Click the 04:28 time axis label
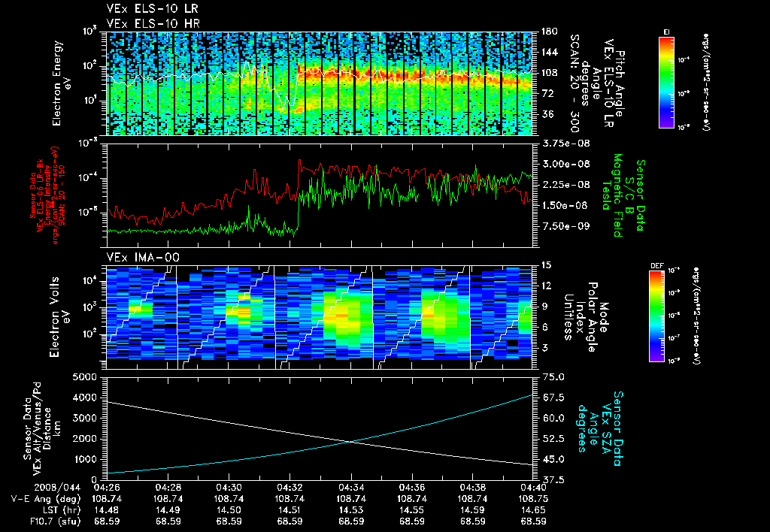This screenshot has width=770, height=532. coord(168,488)
